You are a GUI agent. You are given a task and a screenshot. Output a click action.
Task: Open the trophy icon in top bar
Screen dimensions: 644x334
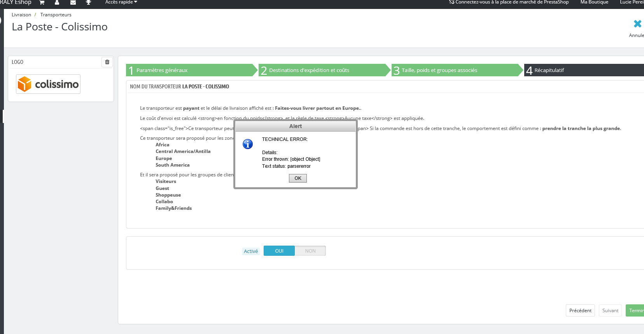(89, 2)
